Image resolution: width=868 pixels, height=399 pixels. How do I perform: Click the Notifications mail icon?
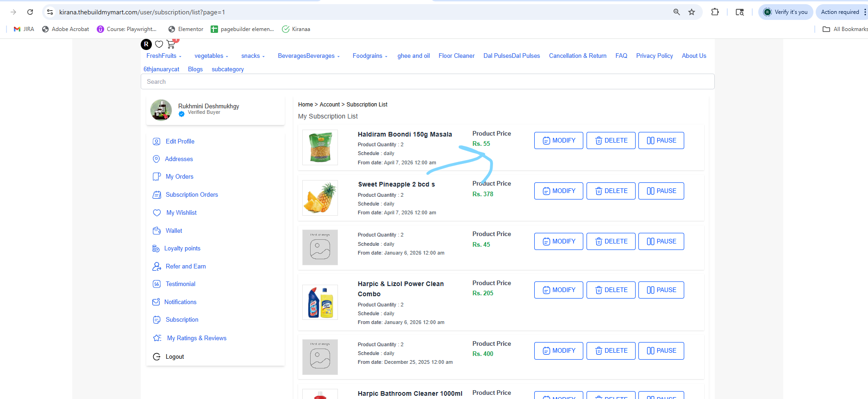(156, 302)
